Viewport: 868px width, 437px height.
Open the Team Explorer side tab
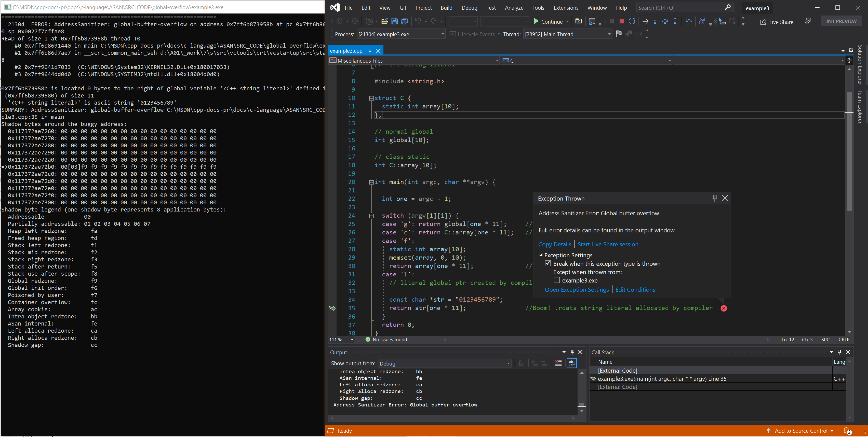860,107
